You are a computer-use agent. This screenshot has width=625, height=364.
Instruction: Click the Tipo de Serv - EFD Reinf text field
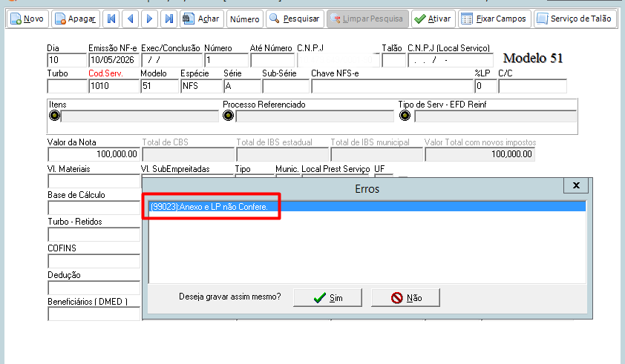pos(495,116)
